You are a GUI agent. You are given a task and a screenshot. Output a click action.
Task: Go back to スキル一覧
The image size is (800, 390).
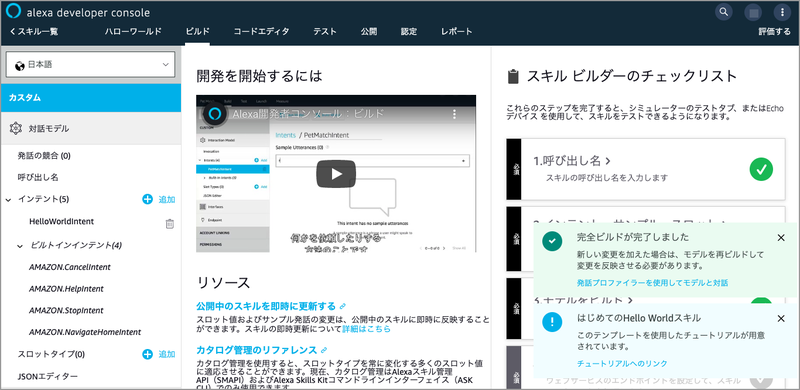click(x=34, y=32)
